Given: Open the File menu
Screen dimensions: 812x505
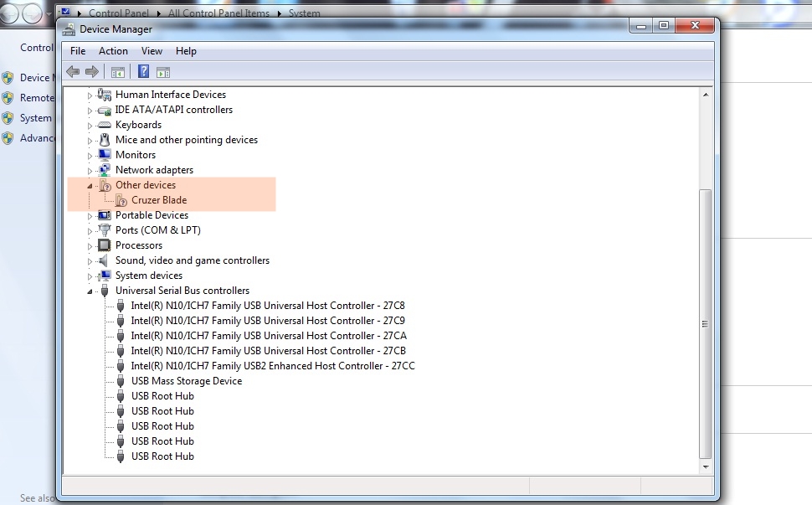Looking at the screenshot, I should click(78, 51).
